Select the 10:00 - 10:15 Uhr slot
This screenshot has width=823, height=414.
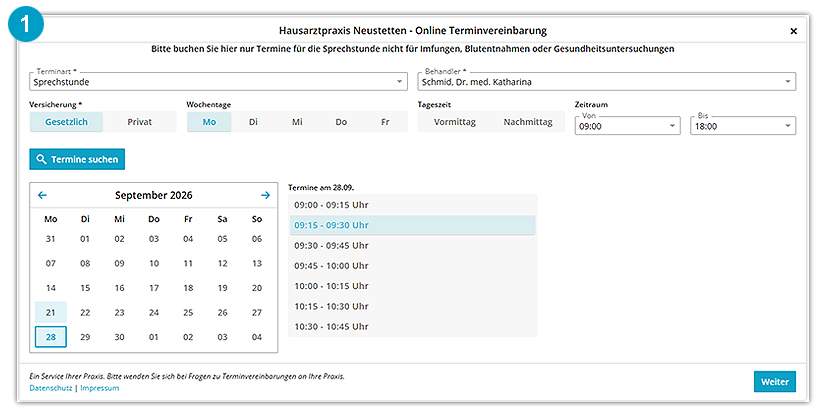pos(413,286)
